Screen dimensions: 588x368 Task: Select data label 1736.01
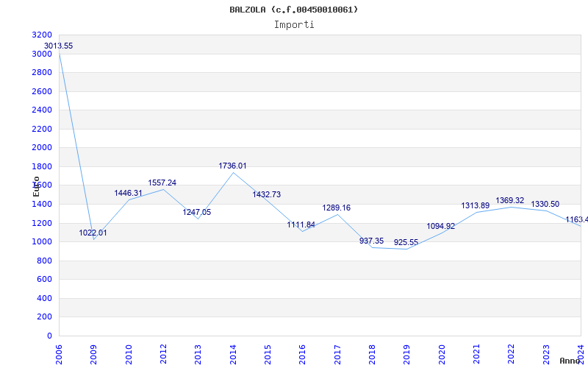[232, 166]
